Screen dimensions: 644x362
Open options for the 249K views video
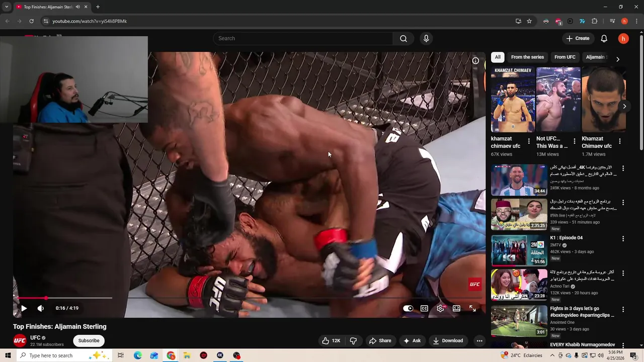pyautogui.click(x=623, y=168)
